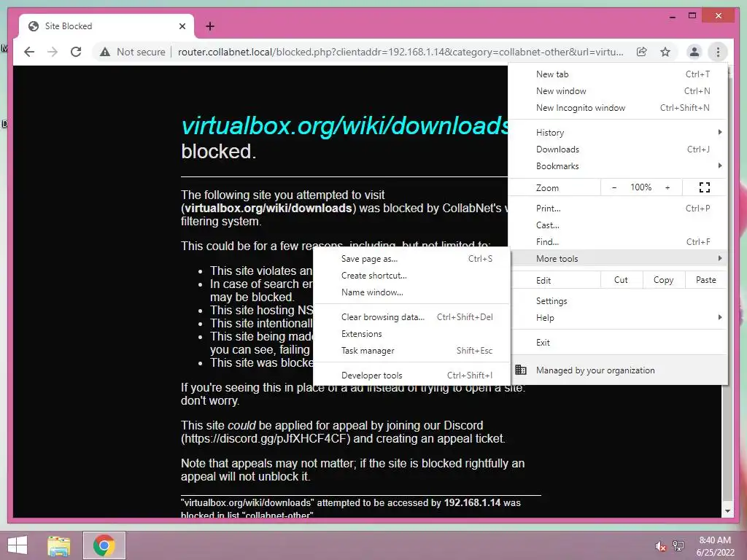
Task: Click the Paste button in Edit row
Action: [706, 280]
